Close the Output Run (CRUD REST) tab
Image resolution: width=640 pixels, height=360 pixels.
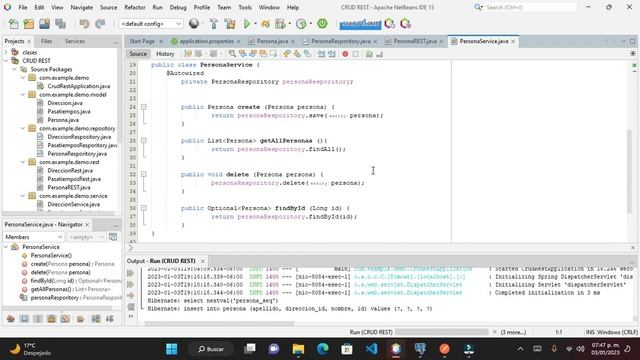pyautogui.click(x=203, y=261)
